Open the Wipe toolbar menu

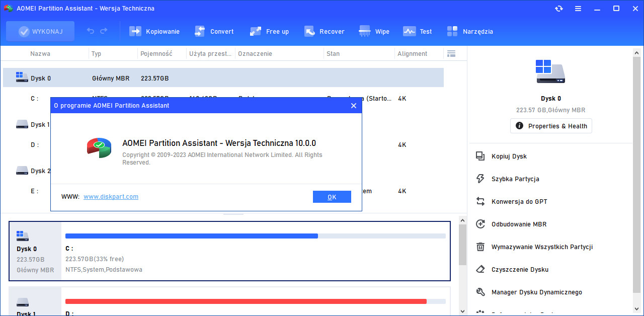point(374,31)
